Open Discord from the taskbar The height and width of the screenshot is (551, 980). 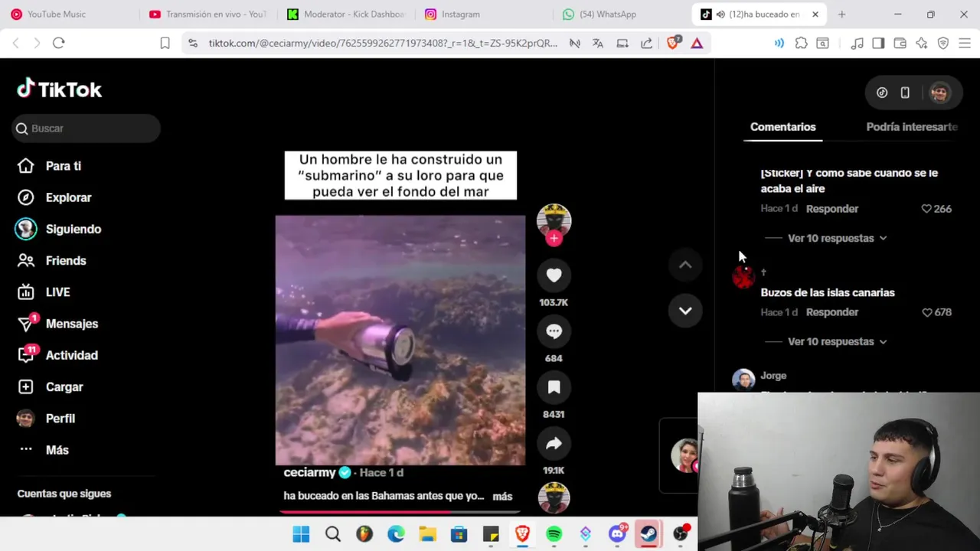[x=617, y=534]
